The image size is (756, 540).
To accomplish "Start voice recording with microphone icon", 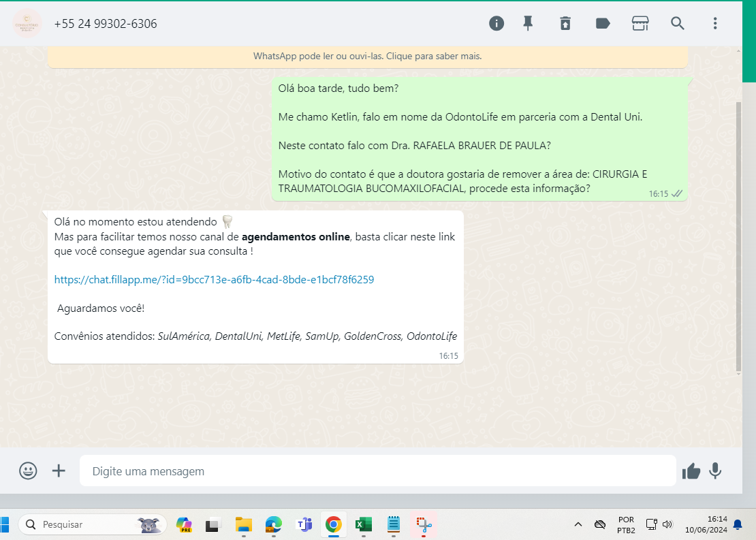I will tap(716, 471).
